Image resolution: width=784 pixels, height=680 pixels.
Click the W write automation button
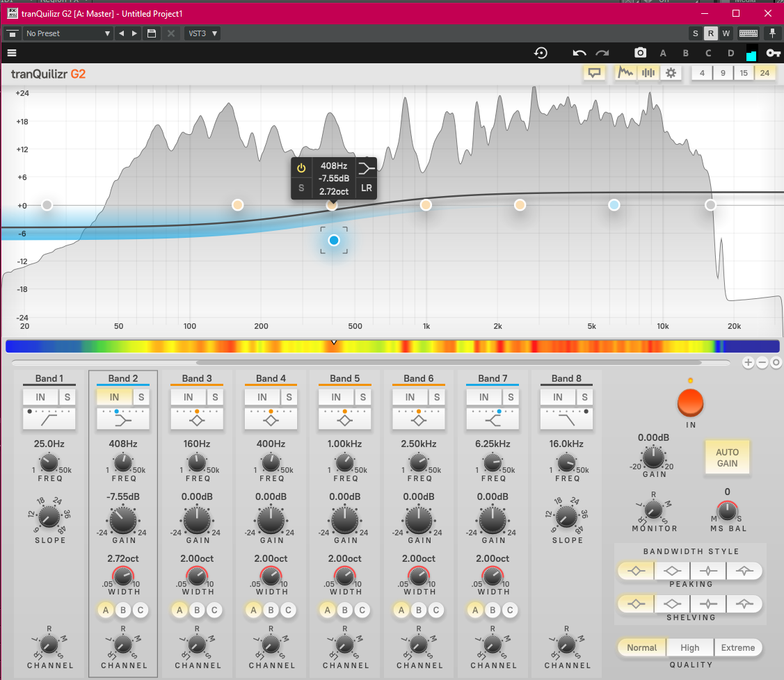pyautogui.click(x=726, y=33)
